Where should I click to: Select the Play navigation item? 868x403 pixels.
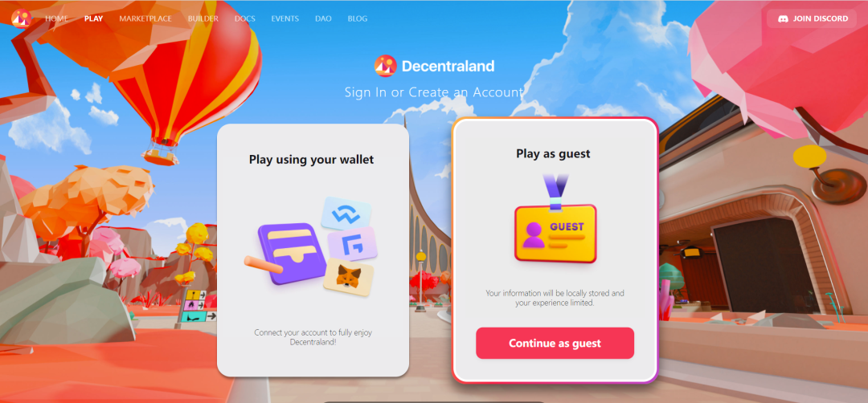[x=93, y=18]
